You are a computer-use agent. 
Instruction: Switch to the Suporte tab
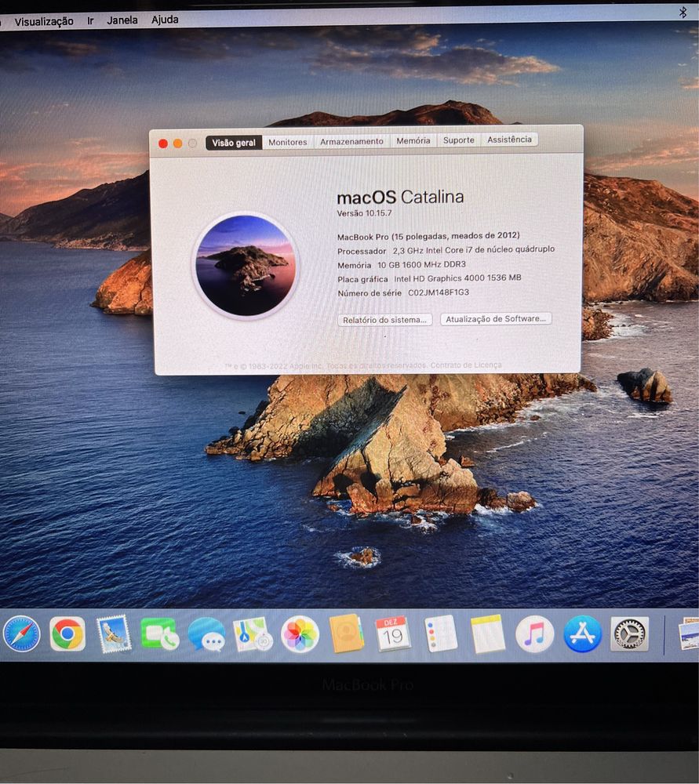[x=459, y=140]
